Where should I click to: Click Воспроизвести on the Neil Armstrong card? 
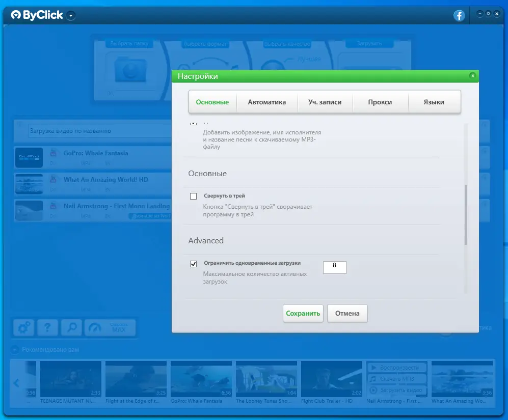[x=397, y=368]
